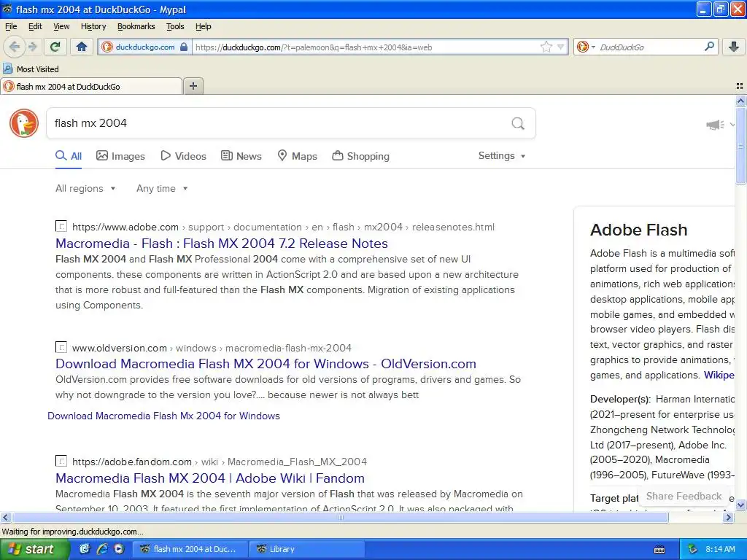Expand the Settings dropdown on results page

pyautogui.click(x=502, y=156)
